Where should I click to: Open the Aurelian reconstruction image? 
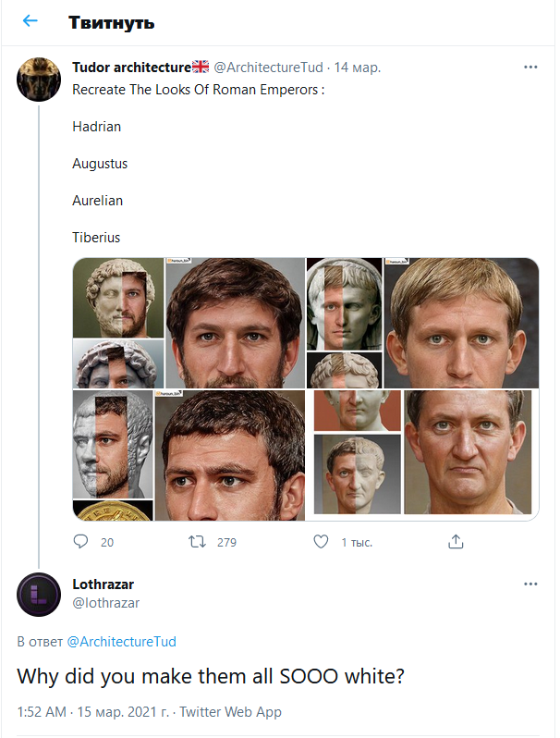[x=189, y=455]
